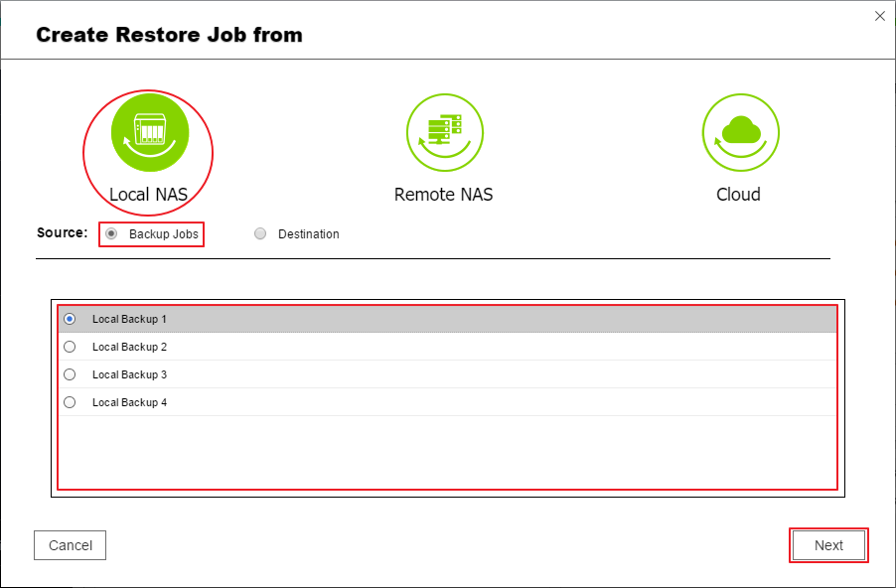Select the Backup Jobs source radio button
896x588 pixels.
coord(111,234)
